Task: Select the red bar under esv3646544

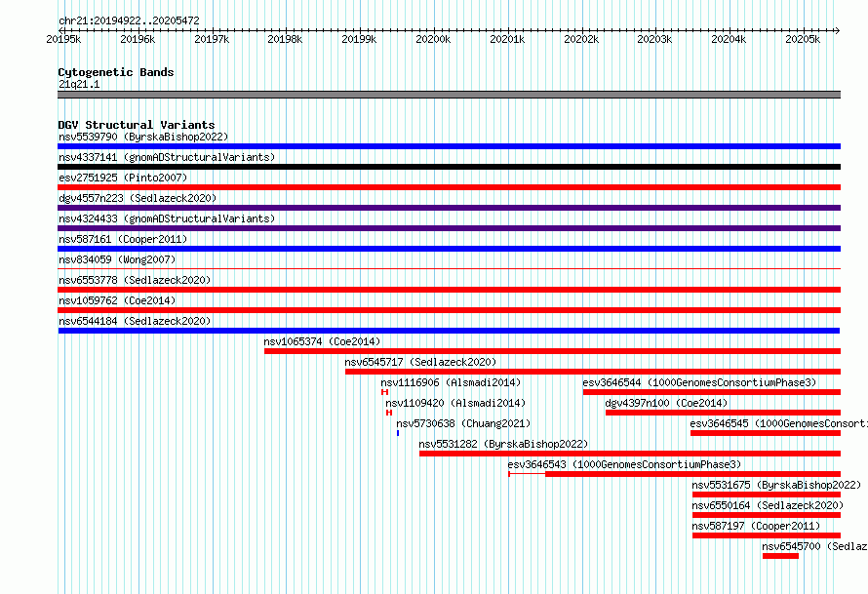Action: pyautogui.click(x=712, y=392)
